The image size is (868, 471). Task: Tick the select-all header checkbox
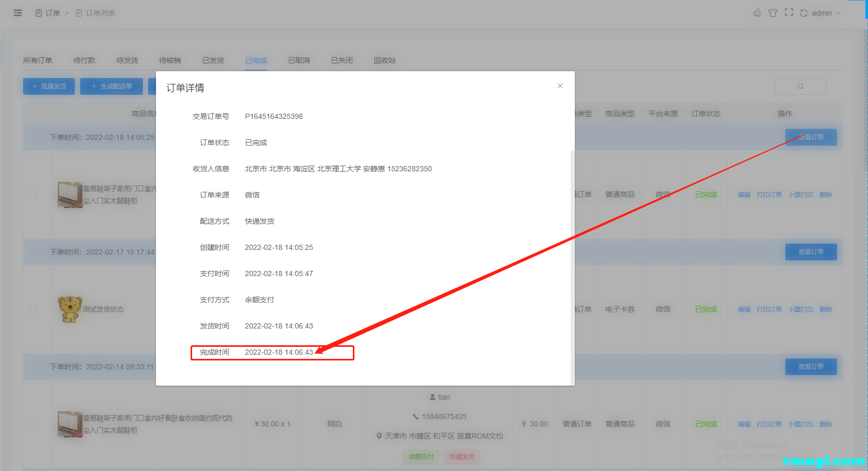point(32,114)
